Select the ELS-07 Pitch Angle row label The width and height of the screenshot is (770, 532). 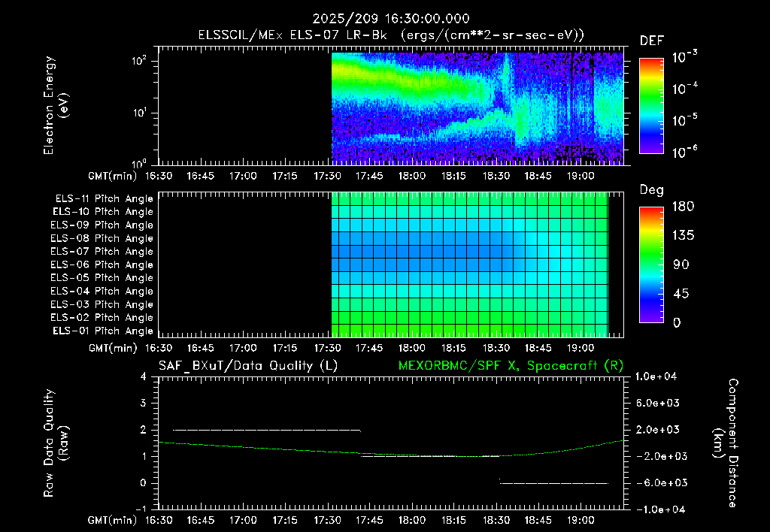click(102, 251)
